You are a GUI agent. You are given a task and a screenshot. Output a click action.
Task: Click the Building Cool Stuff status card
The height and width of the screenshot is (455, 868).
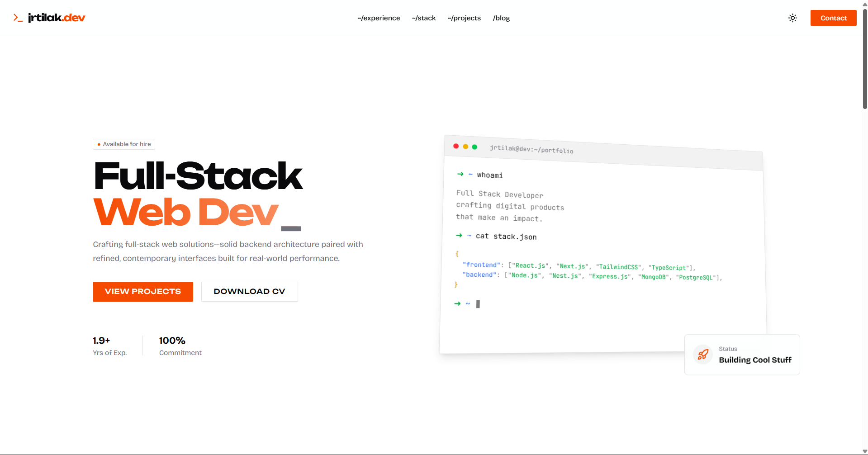coord(742,355)
